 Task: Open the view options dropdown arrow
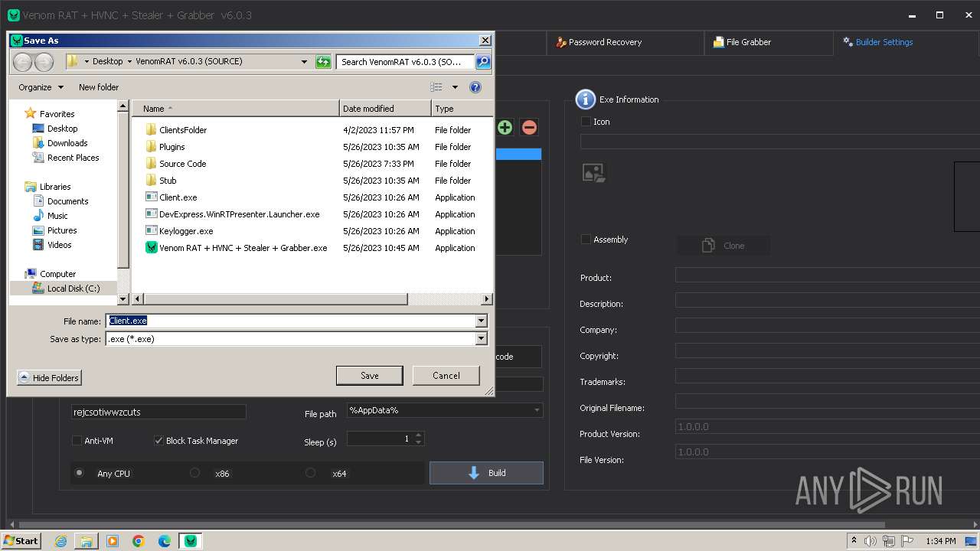[x=455, y=87]
